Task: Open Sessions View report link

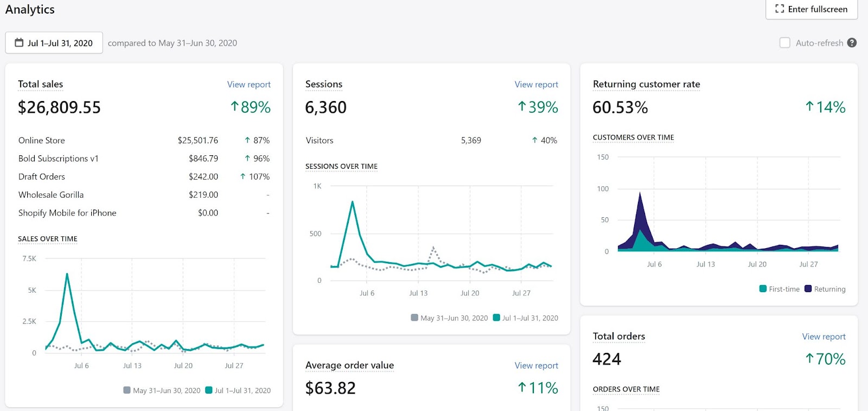Action: click(537, 84)
